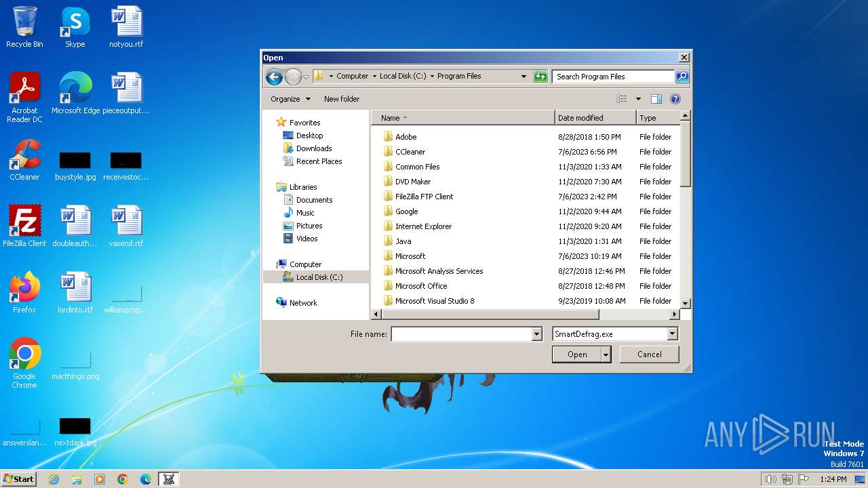Image resolution: width=868 pixels, height=488 pixels.
Task: Select the Acrobat Reader DC desktop icon
Action: click(24, 98)
